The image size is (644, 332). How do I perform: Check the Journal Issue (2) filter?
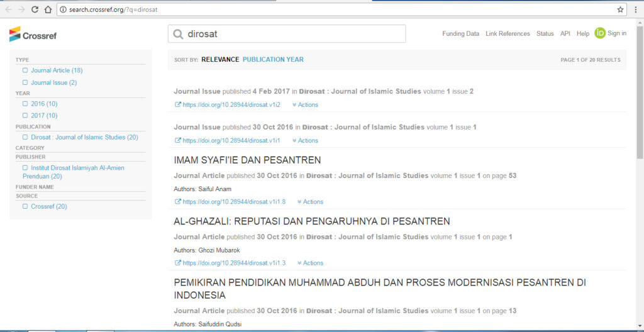tap(25, 82)
